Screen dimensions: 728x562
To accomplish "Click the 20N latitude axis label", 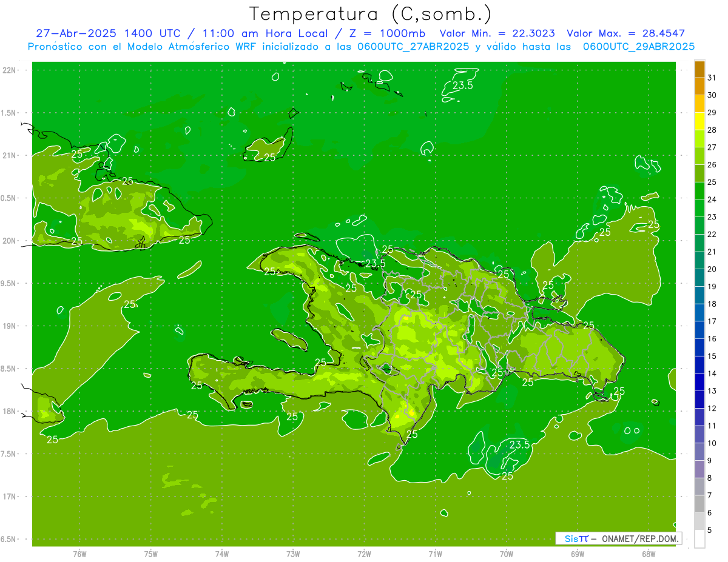I will pos(9,241).
